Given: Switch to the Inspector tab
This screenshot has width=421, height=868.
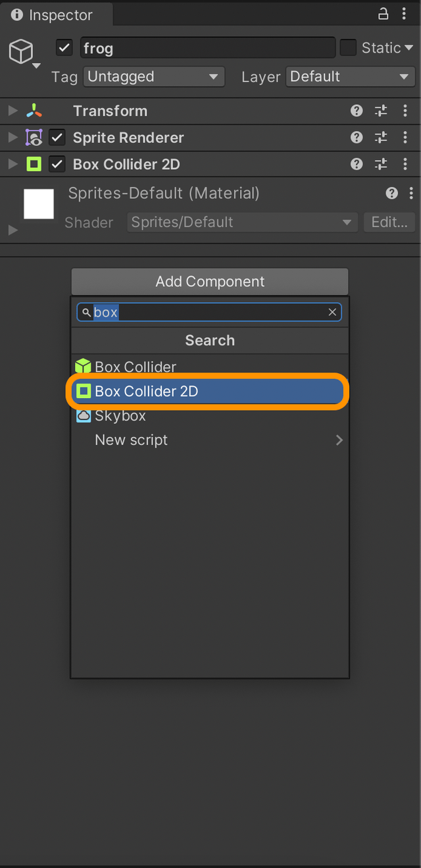Looking at the screenshot, I should tap(56, 13).
